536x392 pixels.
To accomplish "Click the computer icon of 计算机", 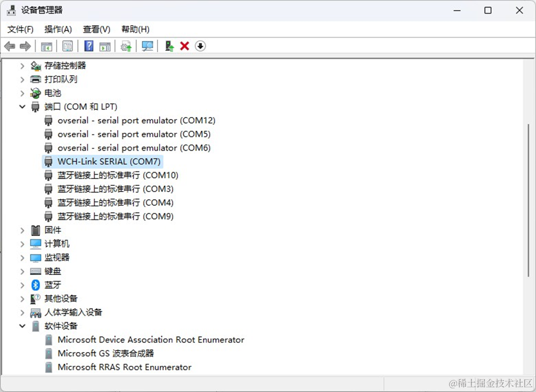I will coord(36,243).
